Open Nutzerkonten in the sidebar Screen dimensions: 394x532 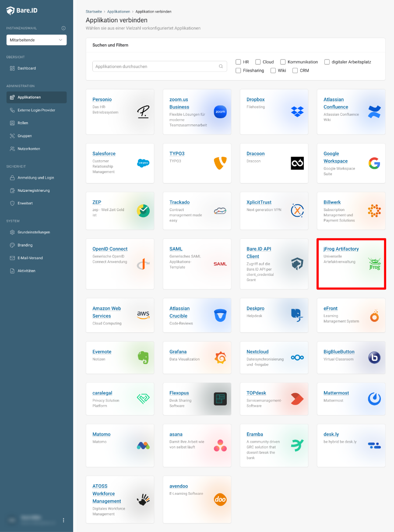click(x=36, y=148)
